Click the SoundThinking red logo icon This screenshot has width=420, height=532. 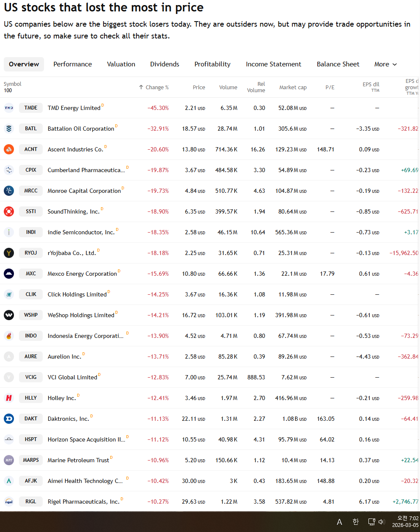pos(9,211)
